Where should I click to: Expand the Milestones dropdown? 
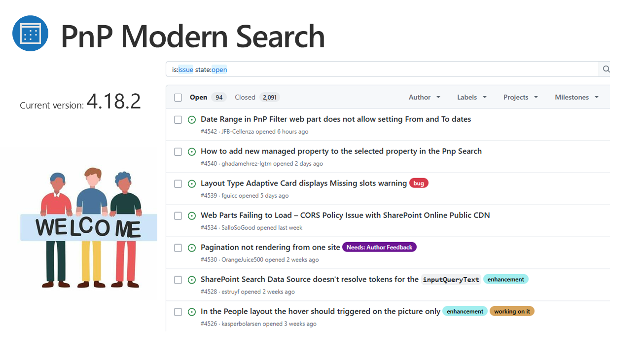click(576, 98)
